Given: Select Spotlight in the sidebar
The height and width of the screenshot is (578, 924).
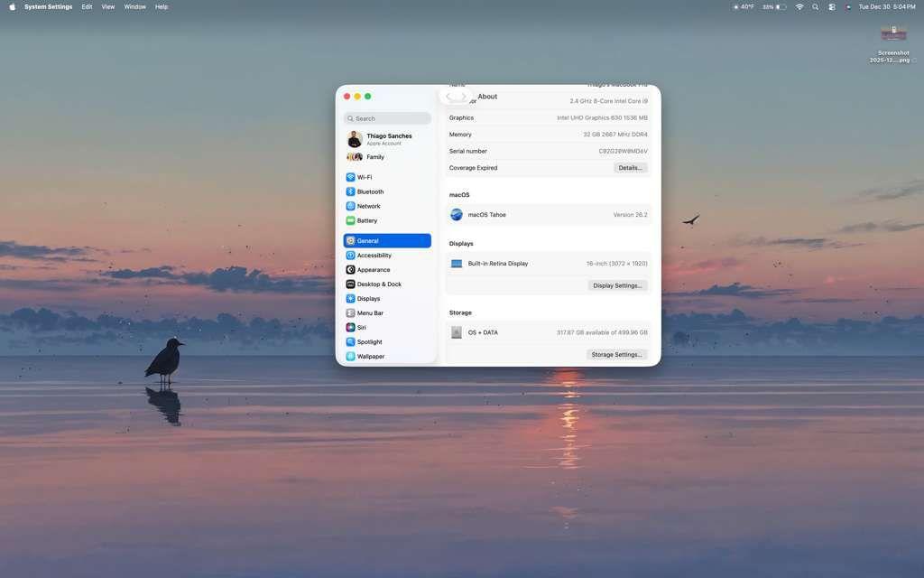Looking at the screenshot, I should pyautogui.click(x=369, y=342).
